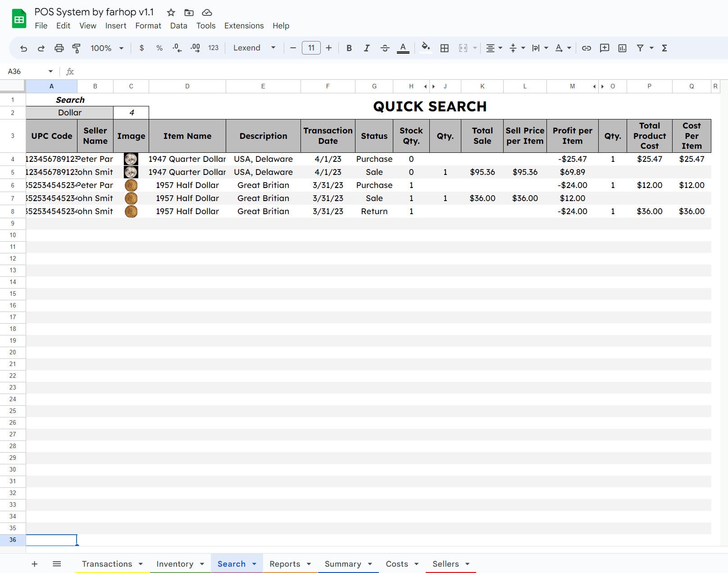Open vertical align dropdown
The height and width of the screenshot is (573, 728).
point(517,48)
